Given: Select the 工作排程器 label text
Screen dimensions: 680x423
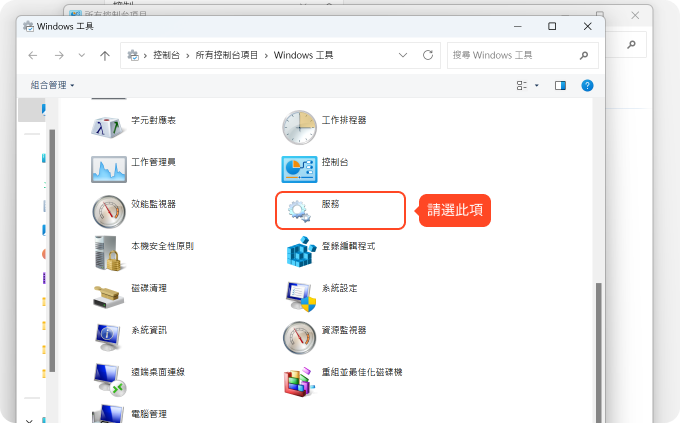Looking at the screenshot, I should click(344, 120).
